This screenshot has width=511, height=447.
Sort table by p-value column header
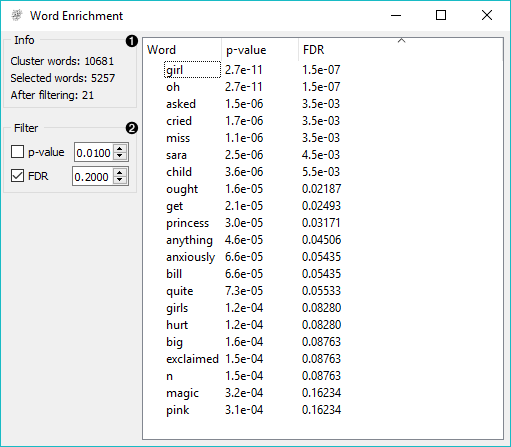[260, 50]
